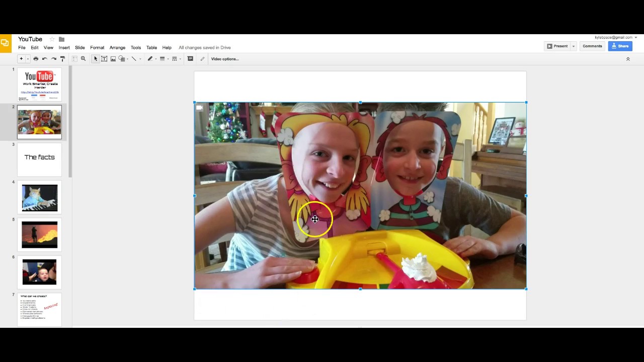The image size is (644, 362).
Task: Select slide 4 keyboard cat thumbnail
Action: click(x=39, y=197)
